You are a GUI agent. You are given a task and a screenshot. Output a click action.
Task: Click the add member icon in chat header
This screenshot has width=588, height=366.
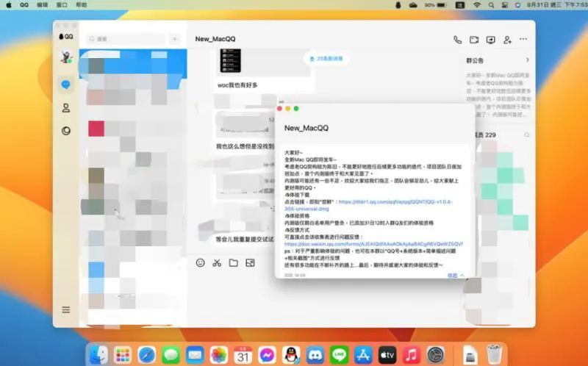click(507, 40)
